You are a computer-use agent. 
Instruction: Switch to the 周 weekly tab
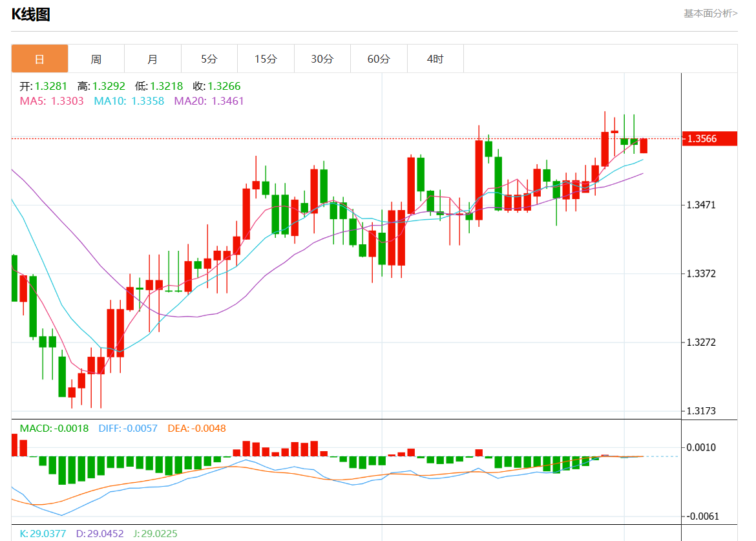coord(96,59)
